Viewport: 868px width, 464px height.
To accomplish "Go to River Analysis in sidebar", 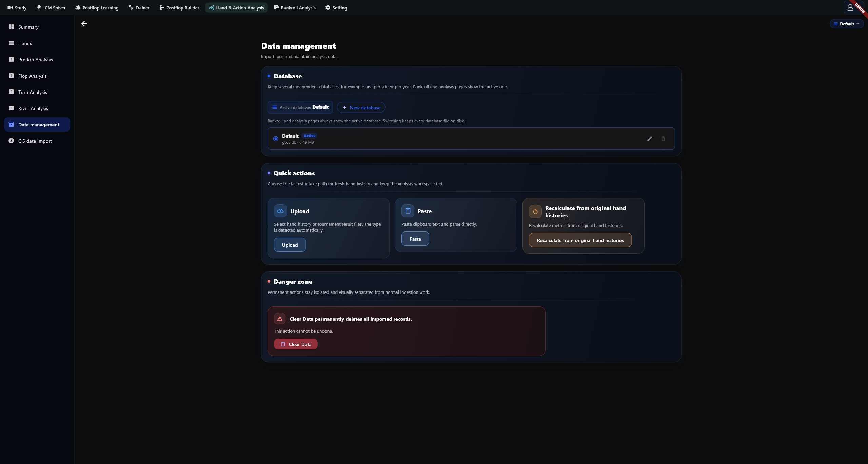I will click(37, 108).
